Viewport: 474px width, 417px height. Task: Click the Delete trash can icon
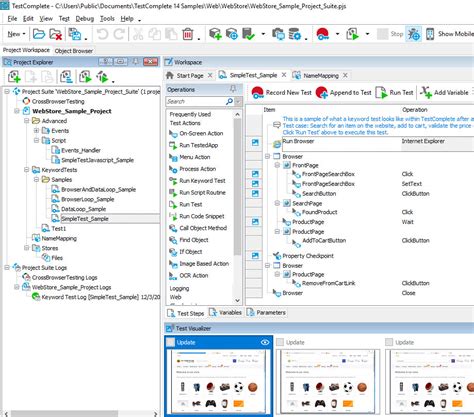tap(188, 34)
